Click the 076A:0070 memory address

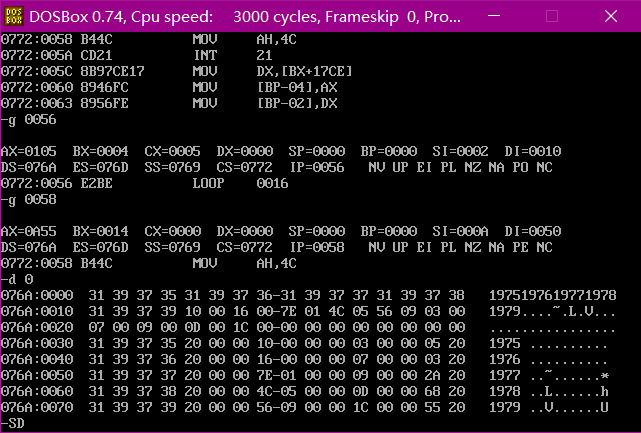point(36,407)
